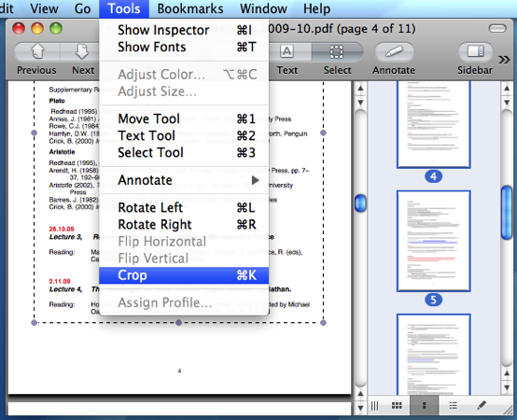517x420 pixels.
Task: Switch the sidebar to thumbnails column view
Action: point(425,405)
